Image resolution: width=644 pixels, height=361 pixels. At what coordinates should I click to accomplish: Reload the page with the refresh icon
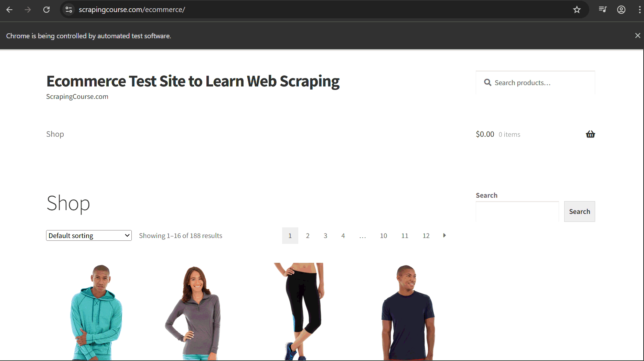[x=46, y=10]
